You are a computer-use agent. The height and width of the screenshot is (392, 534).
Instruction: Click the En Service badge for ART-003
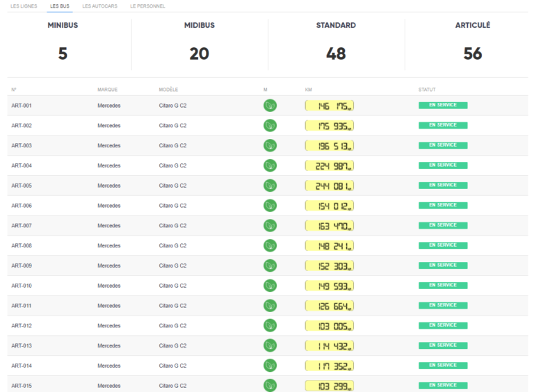click(442, 145)
